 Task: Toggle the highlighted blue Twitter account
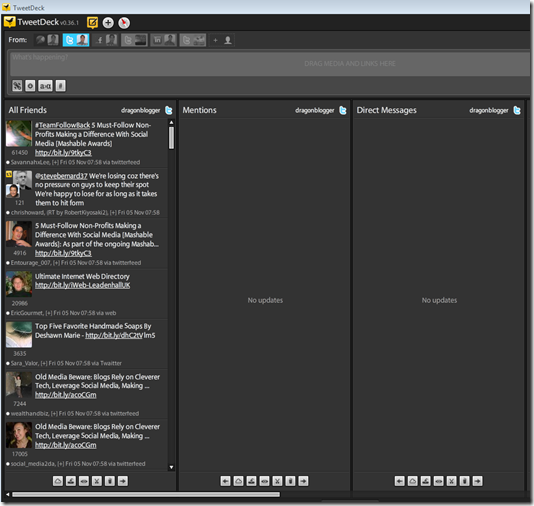(76, 40)
